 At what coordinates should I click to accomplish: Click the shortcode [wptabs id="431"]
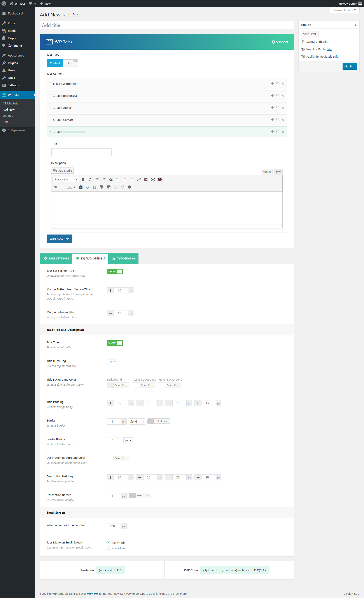click(x=110, y=570)
